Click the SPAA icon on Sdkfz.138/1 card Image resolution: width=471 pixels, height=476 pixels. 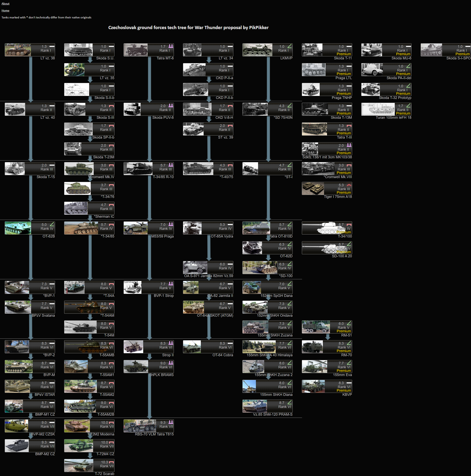pos(349,145)
